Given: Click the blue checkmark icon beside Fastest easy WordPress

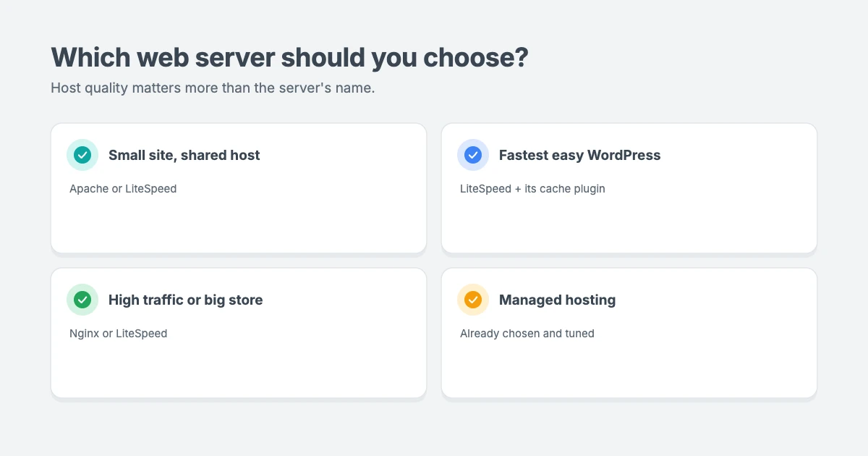Looking at the screenshot, I should [473, 155].
